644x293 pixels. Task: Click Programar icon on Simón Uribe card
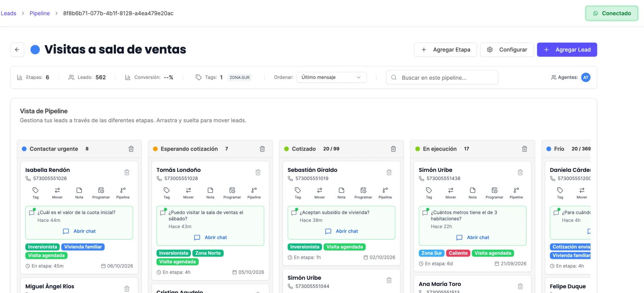tap(494, 193)
